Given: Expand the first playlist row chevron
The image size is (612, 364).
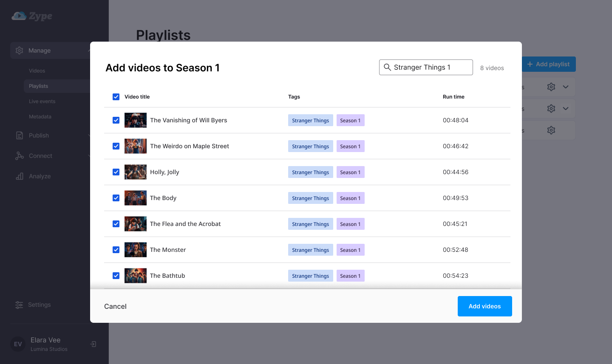Looking at the screenshot, I should [x=566, y=87].
